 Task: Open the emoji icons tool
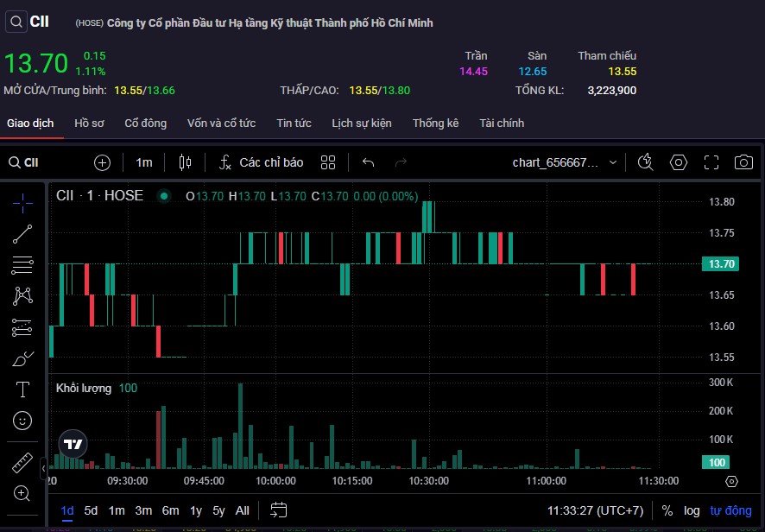23,421
